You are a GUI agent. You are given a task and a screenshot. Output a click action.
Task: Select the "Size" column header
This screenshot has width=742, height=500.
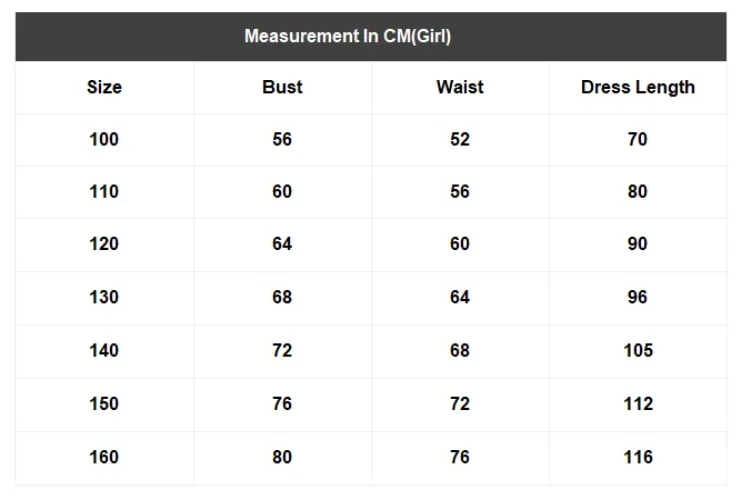pyautogui.click(x=104, y=87)
